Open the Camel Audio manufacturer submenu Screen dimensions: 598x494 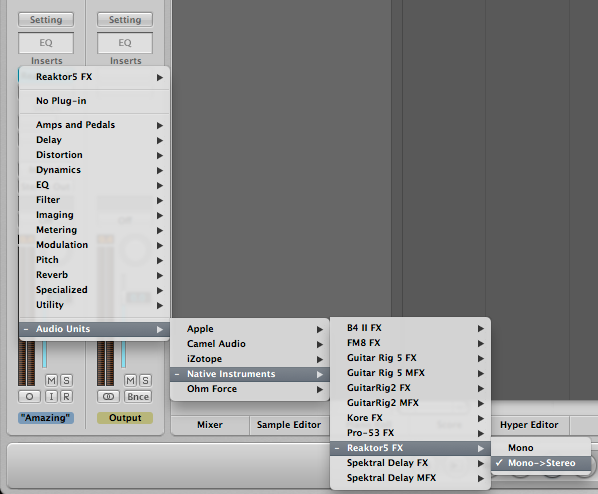tap(250, 344)
